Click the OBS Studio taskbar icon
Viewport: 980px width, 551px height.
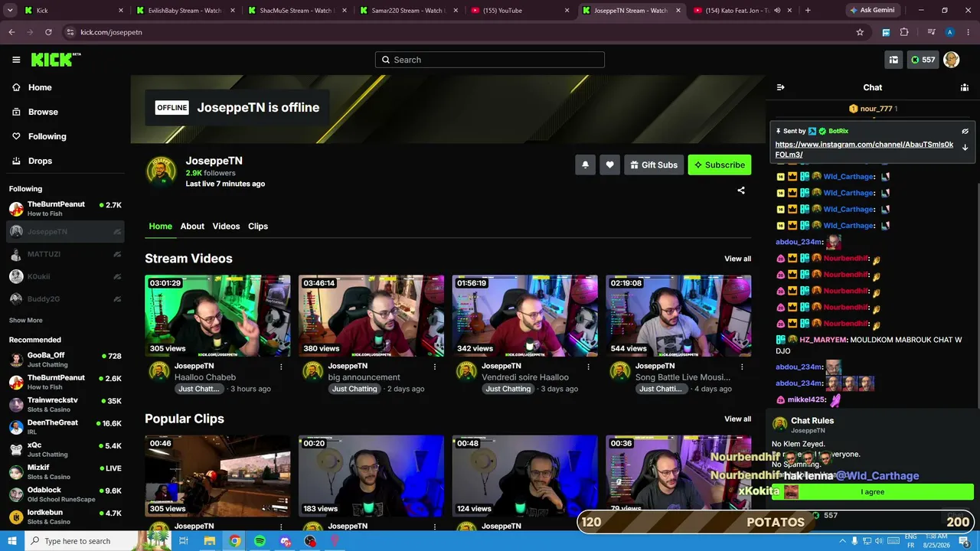(310, 541)
